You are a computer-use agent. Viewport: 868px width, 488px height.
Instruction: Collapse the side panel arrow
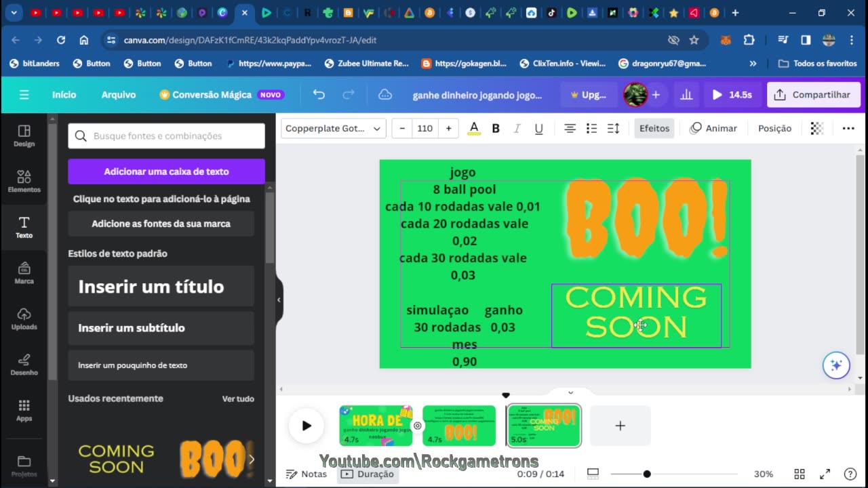coord(279,300)
